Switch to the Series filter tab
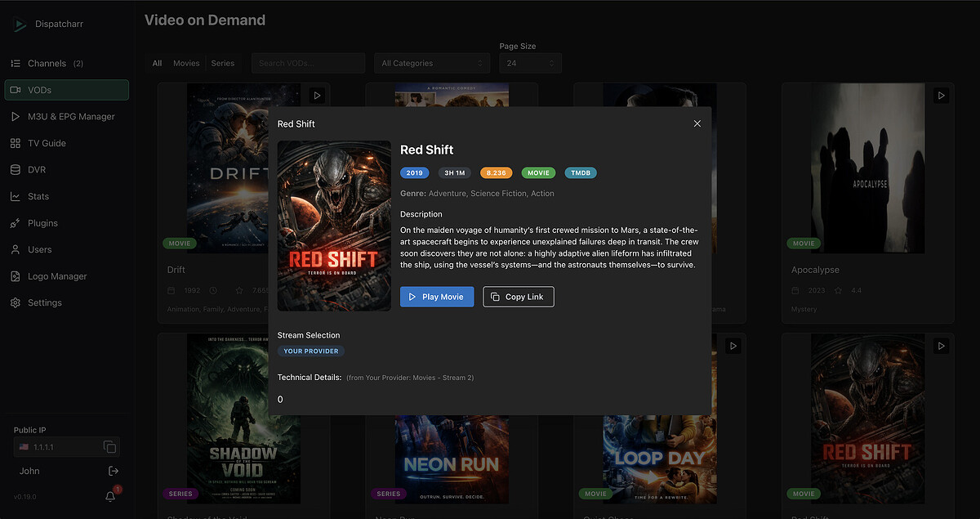 coord(223,63)
